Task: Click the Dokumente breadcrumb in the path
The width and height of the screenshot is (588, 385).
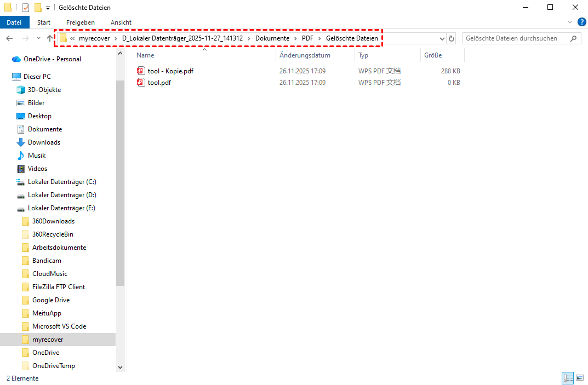Action: pyautogui.click(x=272, y=38)
